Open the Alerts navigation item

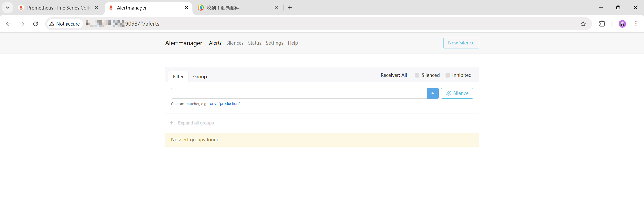click(215, 43)
